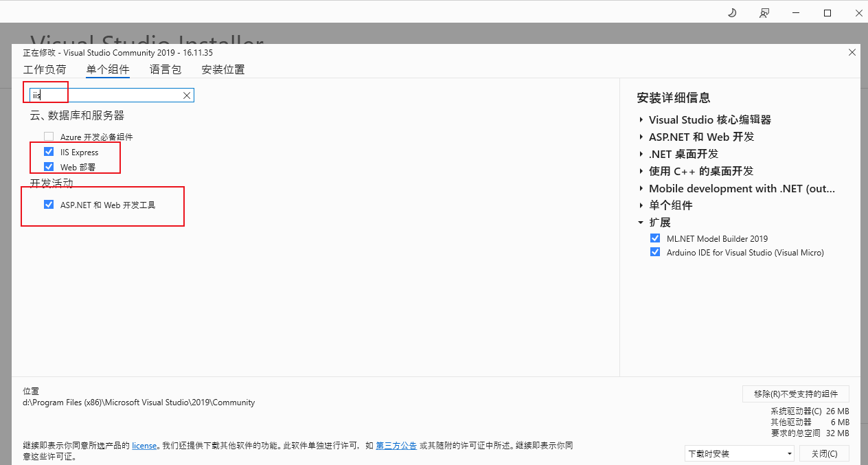This screenshot has height=465, width=868.
Task: Open the 语言包 tab
Action: pyautogui.click(x=165, y=69)
